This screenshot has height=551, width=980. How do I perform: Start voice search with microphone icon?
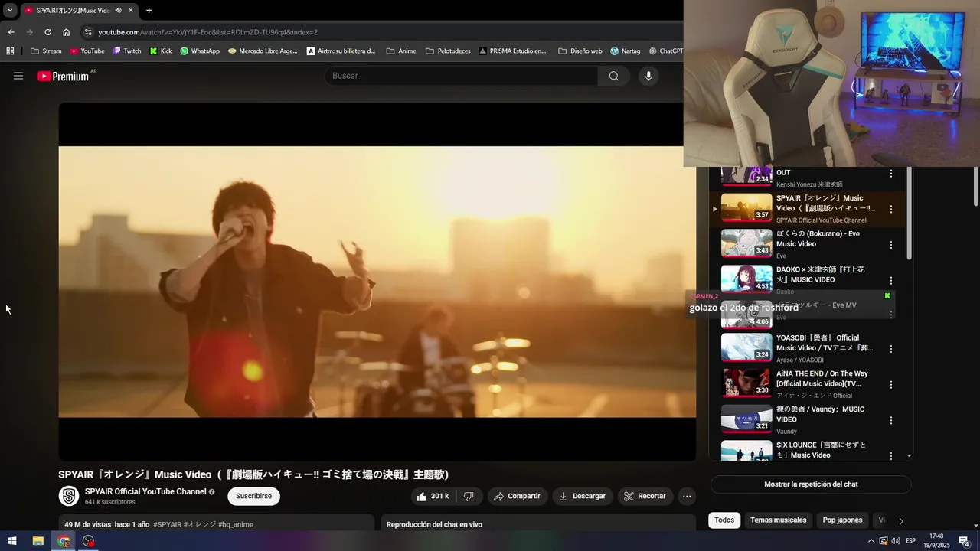click(x=648, y=76)
